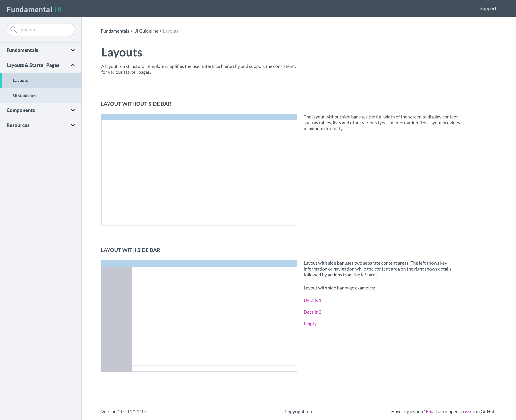Click the Copyright Info text in footer
Screen dimensions: 516x420
pyautogui.click(x=299, y=411)
